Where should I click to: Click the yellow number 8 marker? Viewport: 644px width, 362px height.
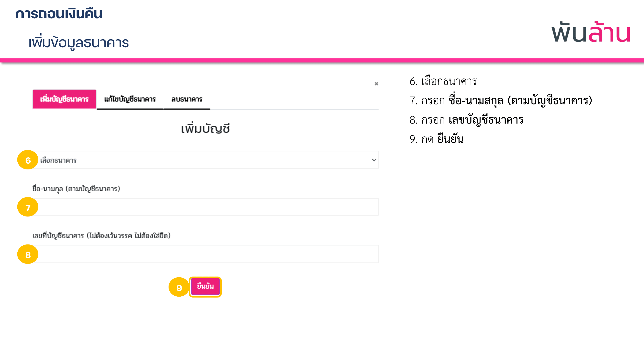click(28, 254)
